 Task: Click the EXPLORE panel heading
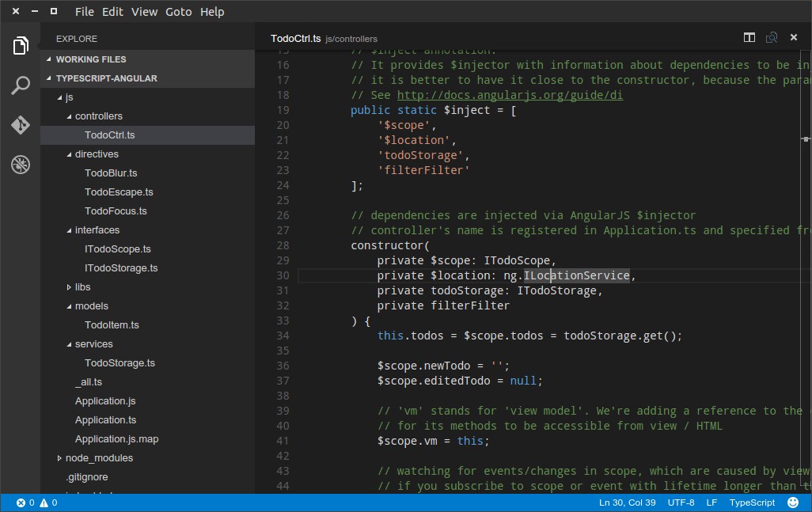(77, 39)
